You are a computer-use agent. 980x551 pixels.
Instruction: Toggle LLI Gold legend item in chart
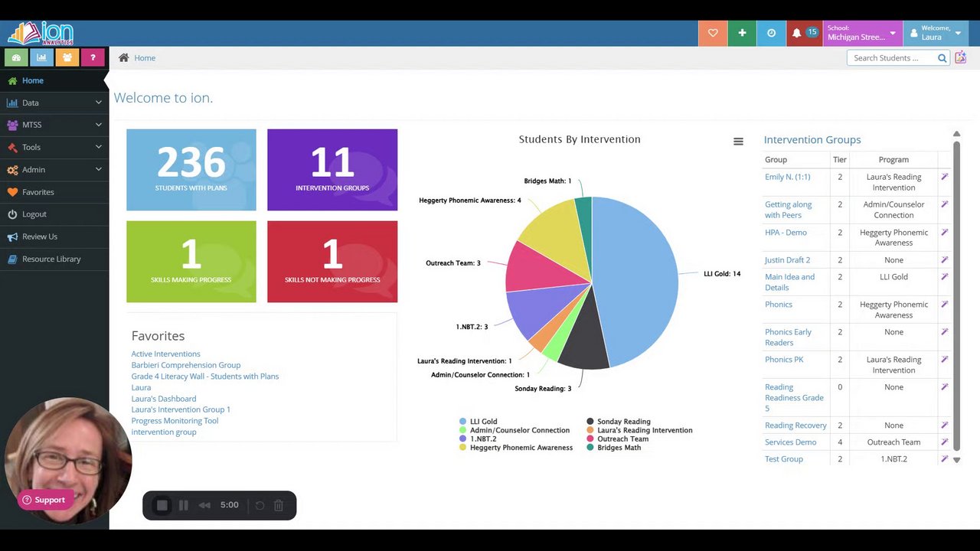(479, 422)
